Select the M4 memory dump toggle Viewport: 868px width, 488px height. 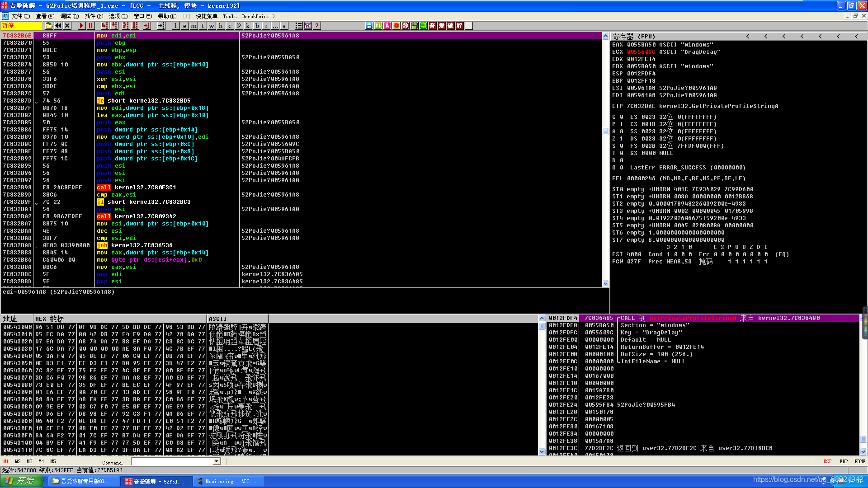pos(41,461)
